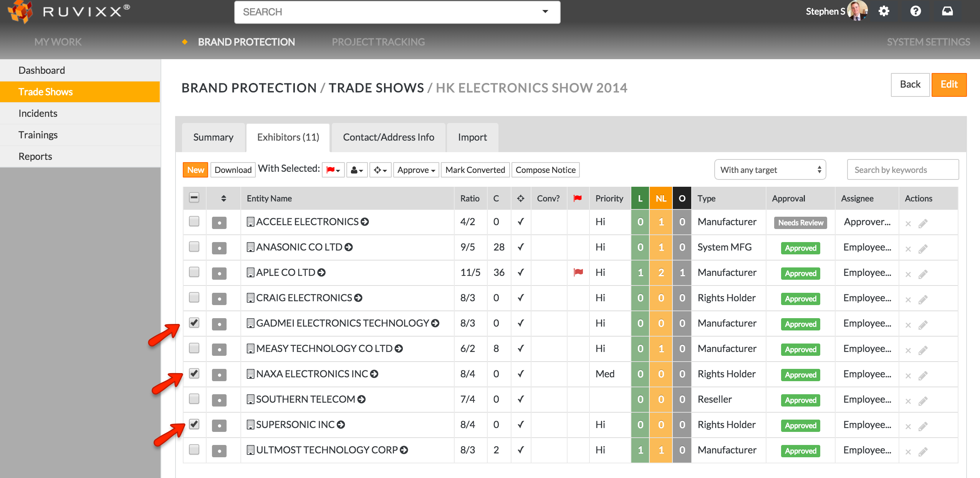Open the flag dropdown for selected rows
Screen dimensions: 980x478
point(333,170)
